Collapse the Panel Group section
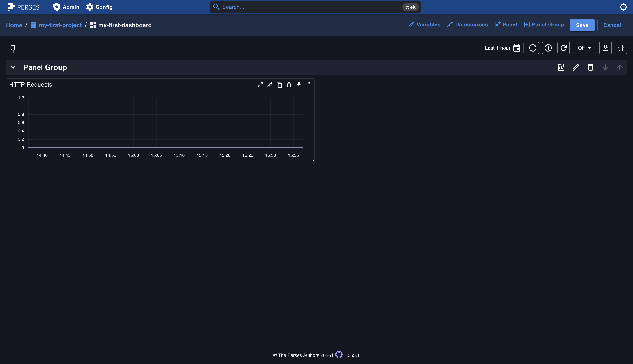 (x=13, y=67)
